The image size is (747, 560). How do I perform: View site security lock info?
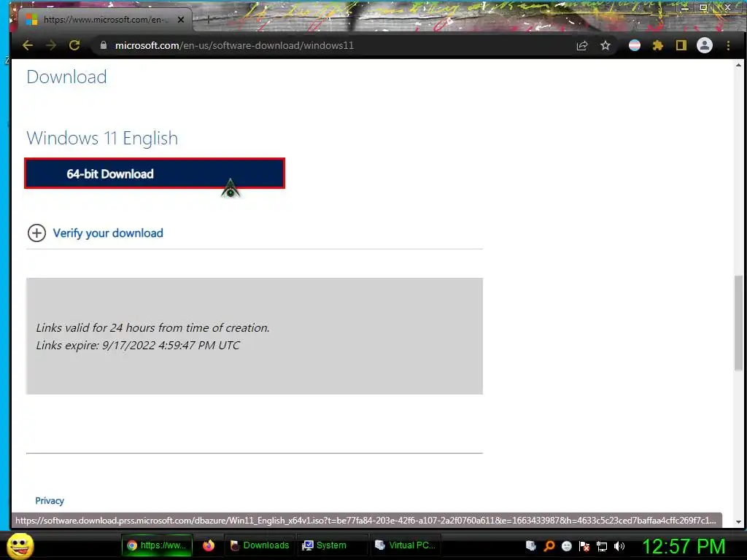click(x=104, y=45)
